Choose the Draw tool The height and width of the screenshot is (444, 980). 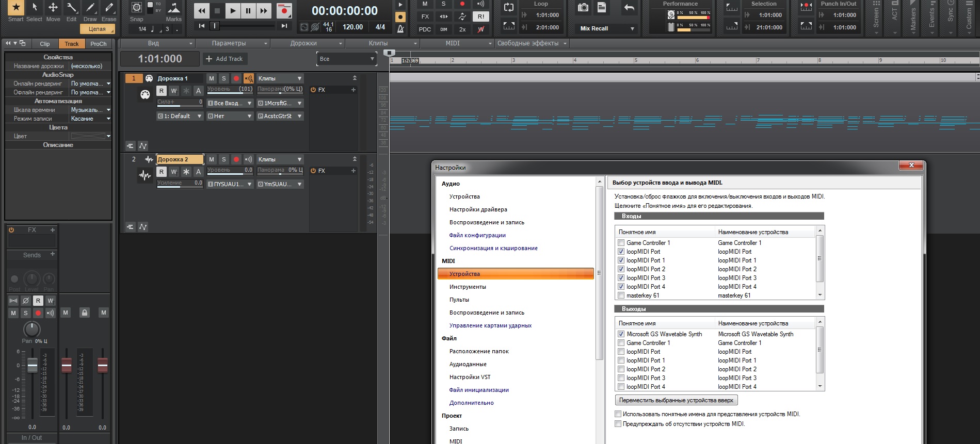tap(90, 8)
